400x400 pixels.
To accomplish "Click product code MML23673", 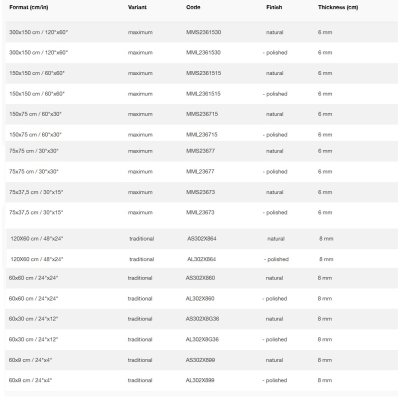I will tap(200, 212).
